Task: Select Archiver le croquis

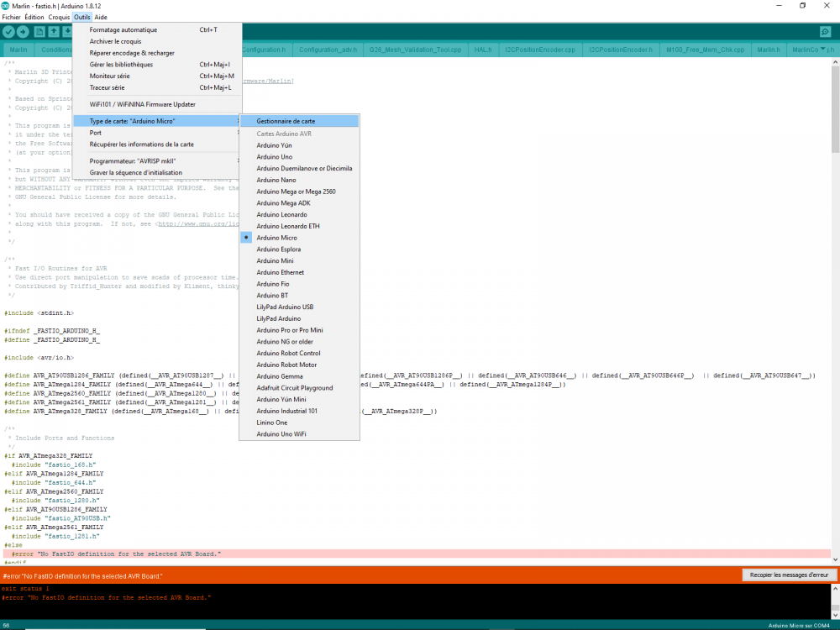Action: (x=156, y=41)
